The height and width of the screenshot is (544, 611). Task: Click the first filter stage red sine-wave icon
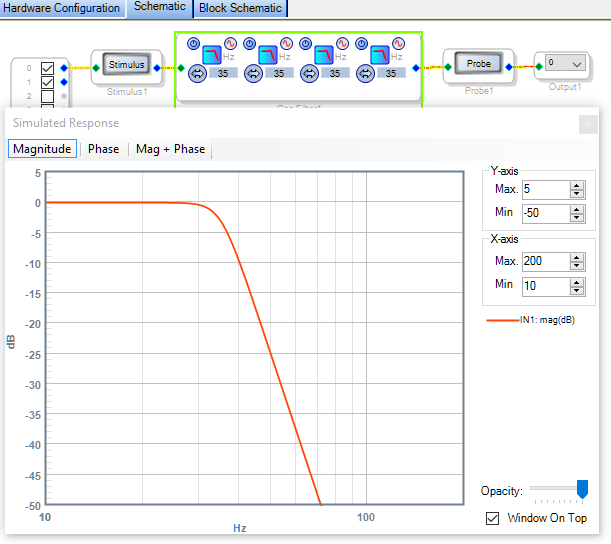tap(230, 44)
